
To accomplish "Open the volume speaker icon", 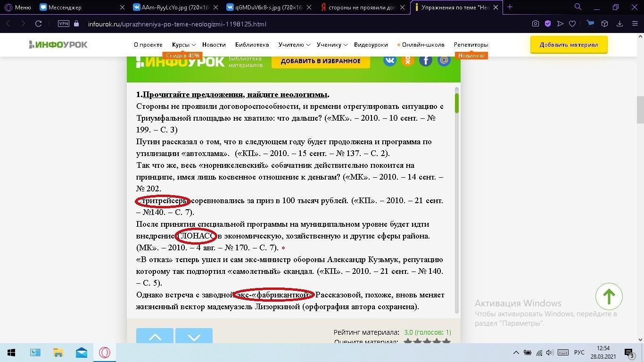I will point(550,353).
